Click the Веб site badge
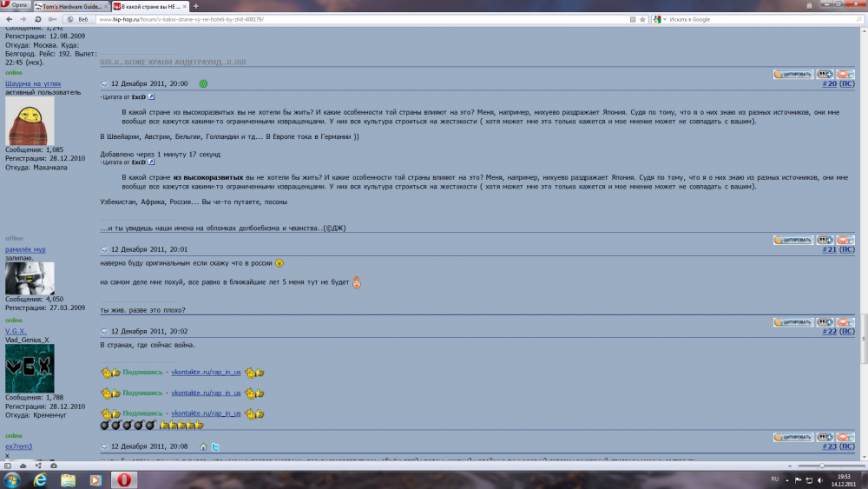The width and height of the screenshot is (868, 489). 78,19
